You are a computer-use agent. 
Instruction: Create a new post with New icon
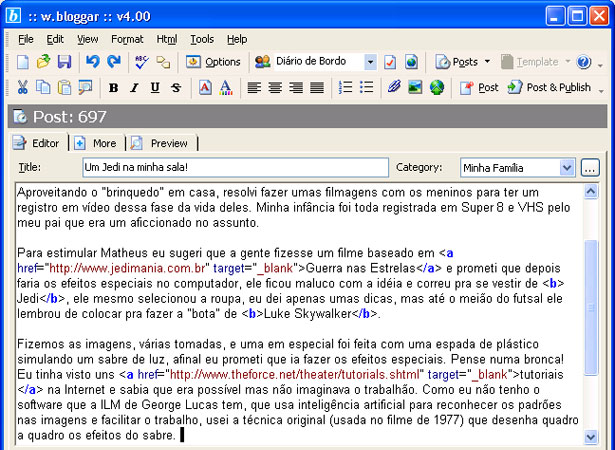(23, 62)
